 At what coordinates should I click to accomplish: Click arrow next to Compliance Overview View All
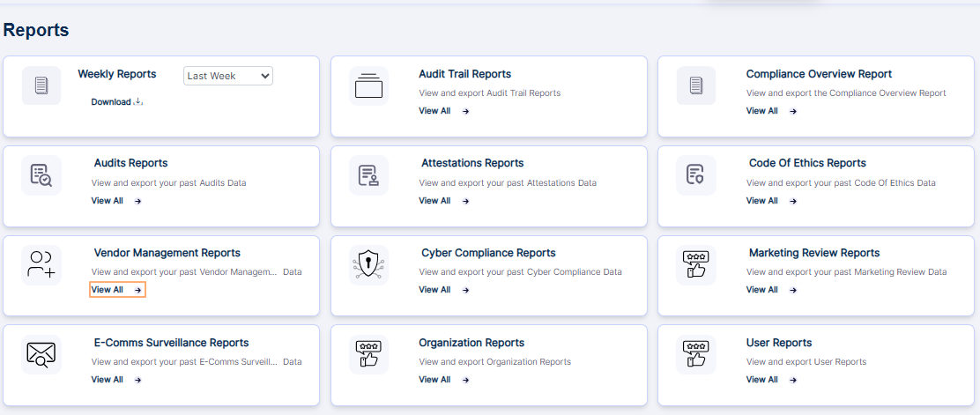point(793,111)
